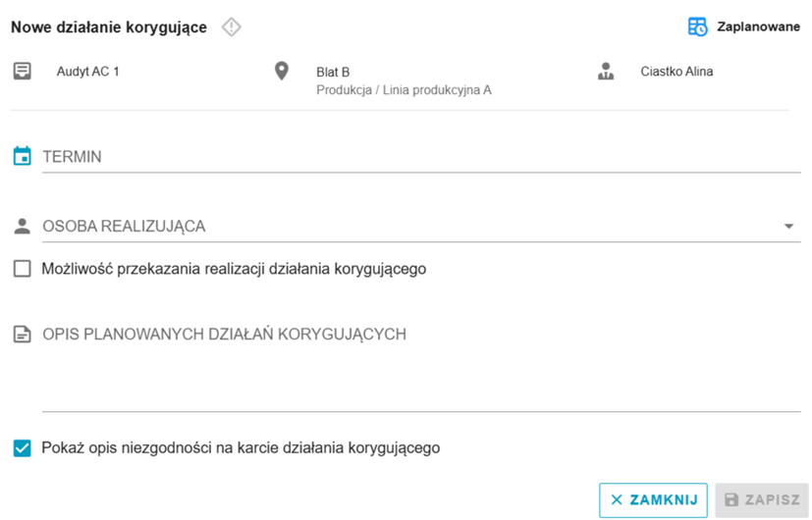Viewport: 812px width, 520px height.
Task: Focus the planned corrective actions description field
Action: click(x=421, y=366)
